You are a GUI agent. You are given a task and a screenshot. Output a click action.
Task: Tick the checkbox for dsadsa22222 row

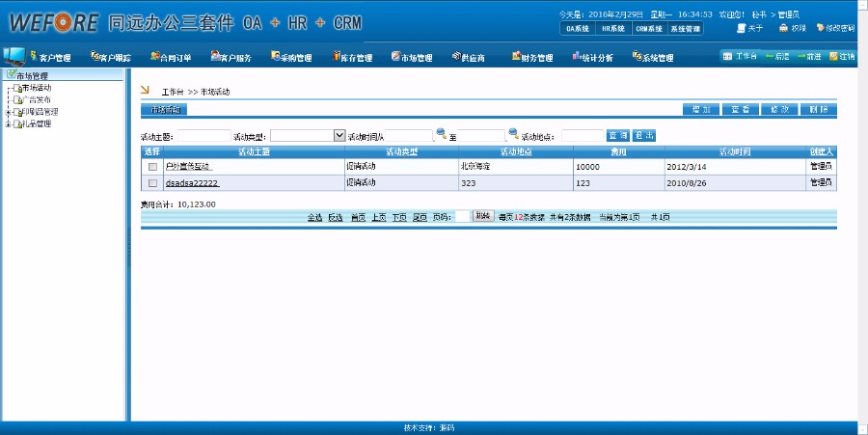click(x=152, y=183)
